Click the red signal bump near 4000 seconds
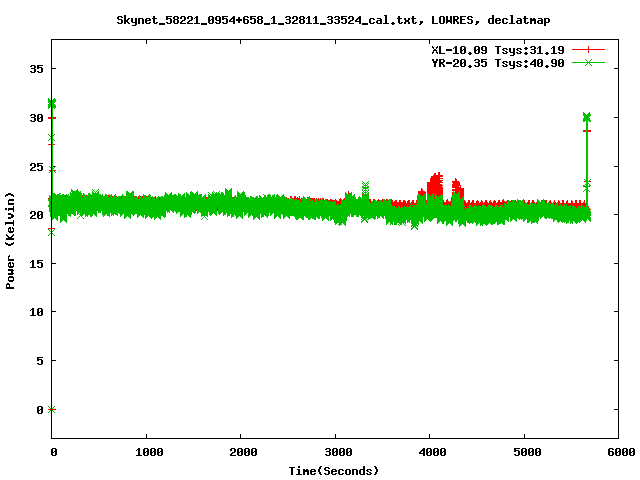640x480 pixels. coord(436,184)
